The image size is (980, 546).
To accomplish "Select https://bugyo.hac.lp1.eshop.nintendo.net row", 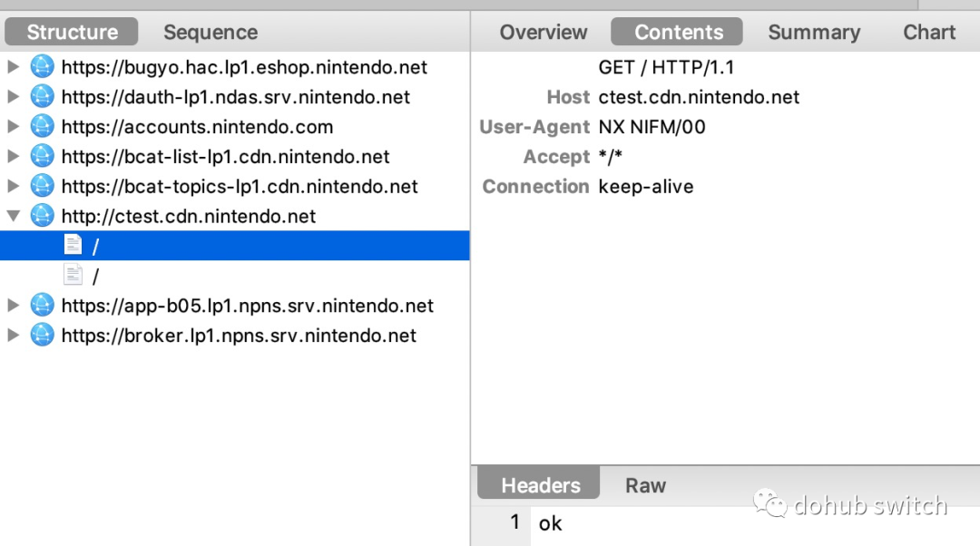I will click(235, 67).
